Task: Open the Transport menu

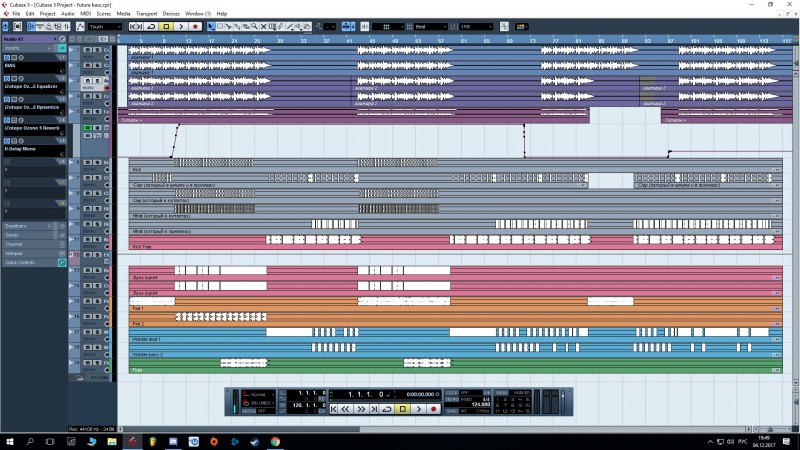Action: (146, 14)
